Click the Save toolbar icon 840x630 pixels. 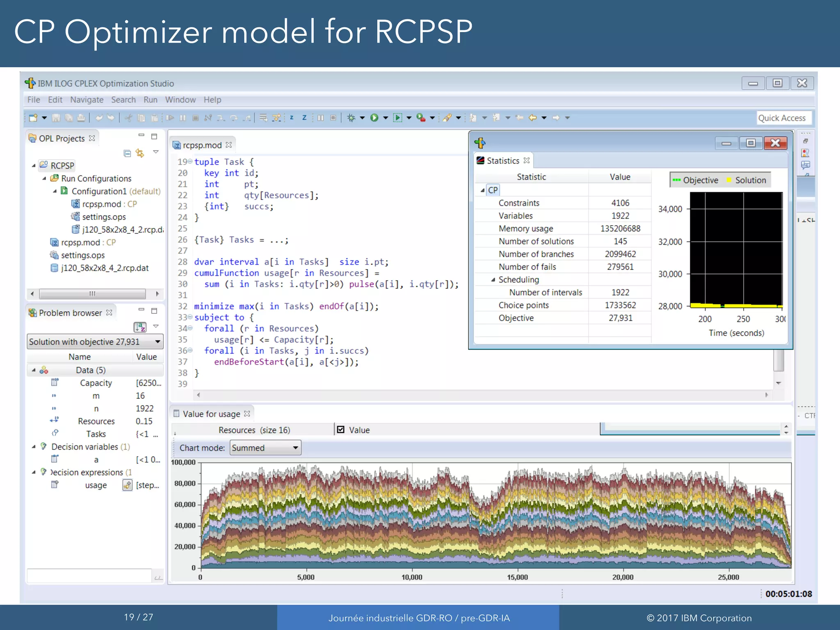[56, 118]
